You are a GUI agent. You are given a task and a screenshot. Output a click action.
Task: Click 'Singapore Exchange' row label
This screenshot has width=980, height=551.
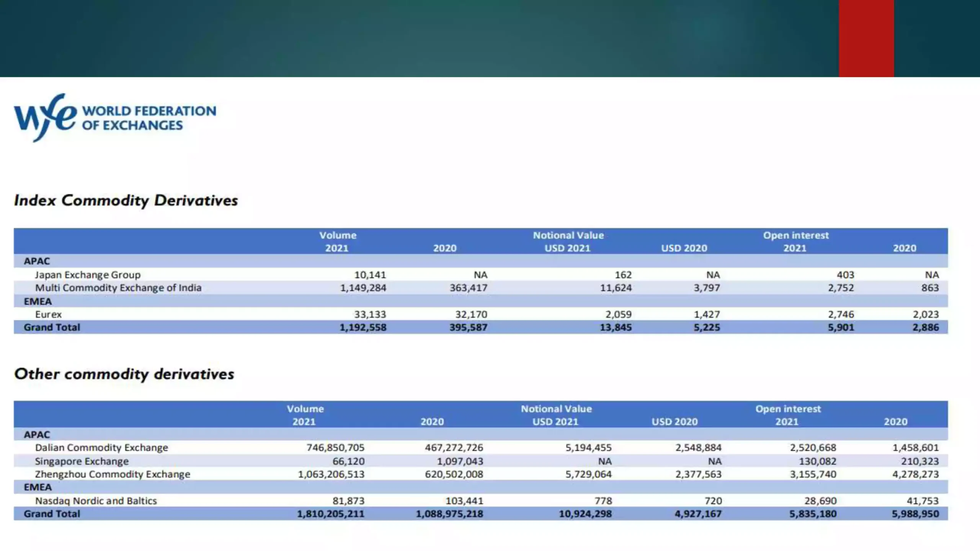click(82, 461)
